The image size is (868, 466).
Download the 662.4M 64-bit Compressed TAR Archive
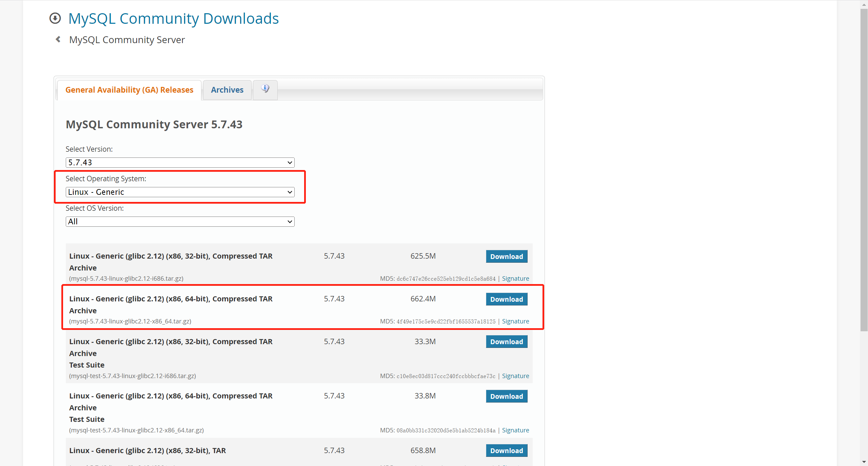tap(506, 299)
